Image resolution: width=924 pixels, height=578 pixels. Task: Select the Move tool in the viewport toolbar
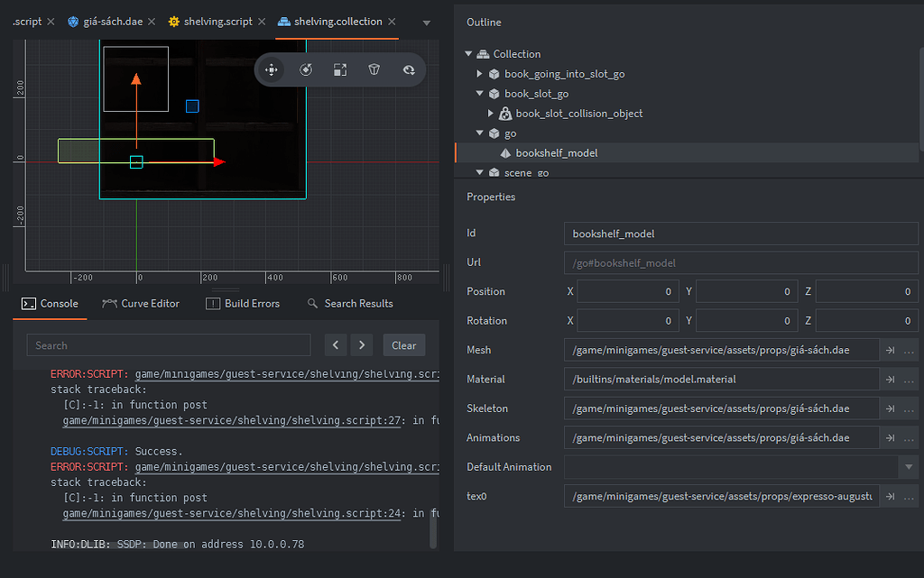point(271,69)
